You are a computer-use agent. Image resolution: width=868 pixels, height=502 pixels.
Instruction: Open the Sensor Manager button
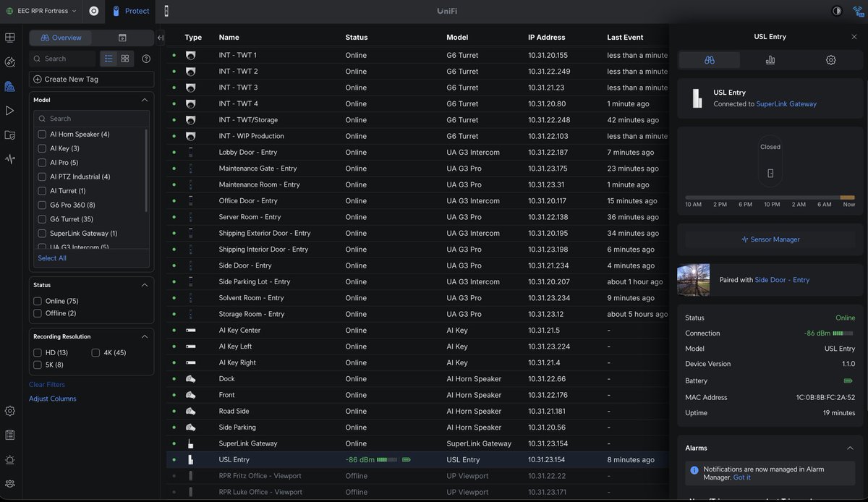(770, 239)
